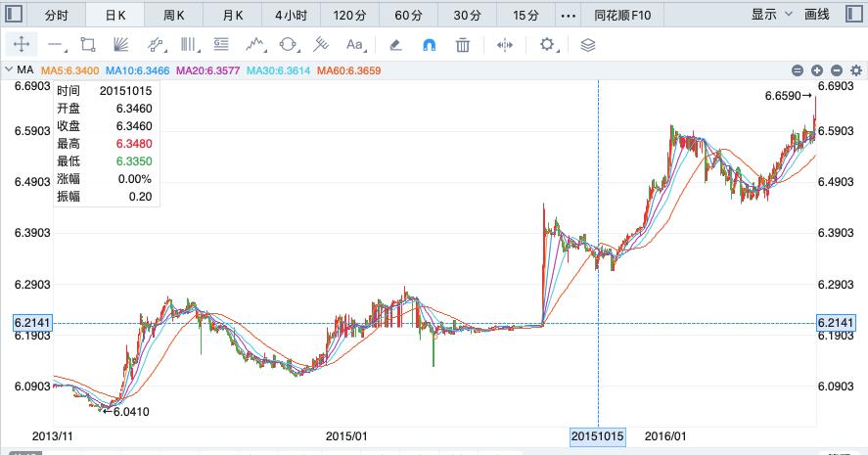Open 同花顺F10 company info
Viewport: 868px width, 455px height.
pyautogui.click(x=622, y=15)
